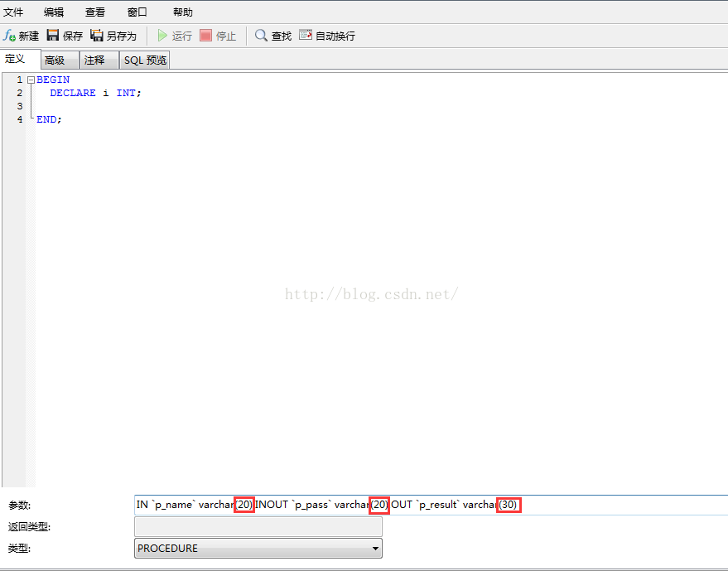Click the 返回类型 label
Viewport: 728px width, 571px height.
pos(29,527)
